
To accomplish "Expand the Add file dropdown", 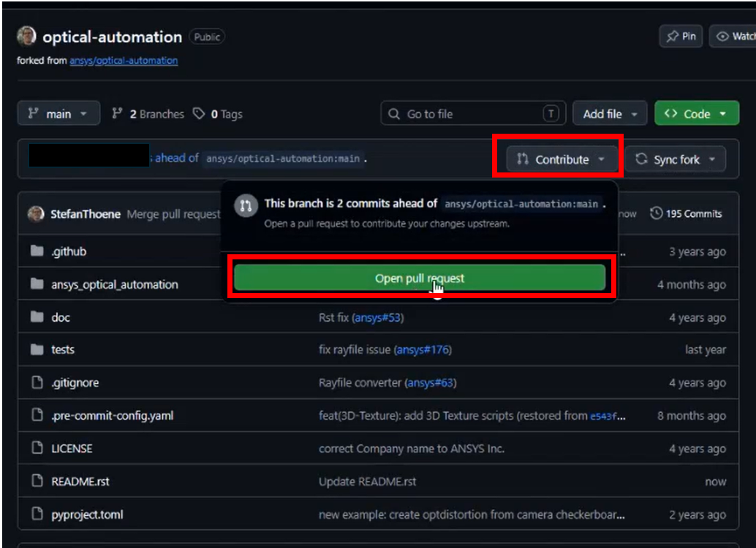I will pos(610,114).
